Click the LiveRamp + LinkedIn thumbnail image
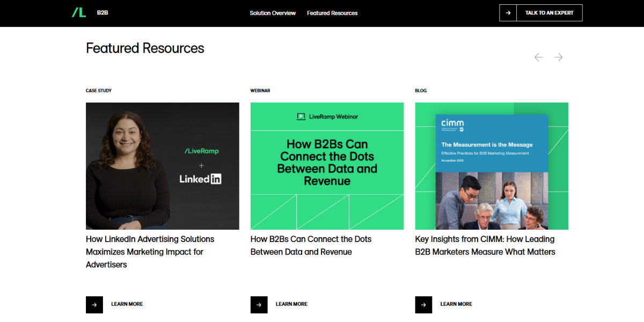 point(163,166)
